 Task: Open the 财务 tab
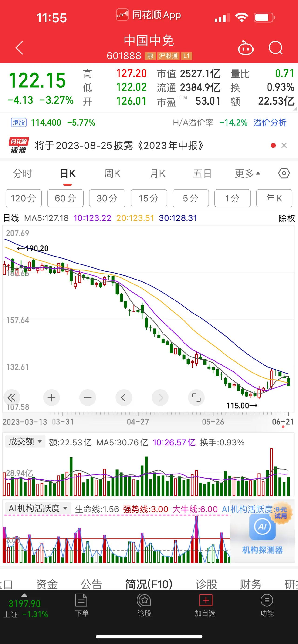click(x=251, y=584)
